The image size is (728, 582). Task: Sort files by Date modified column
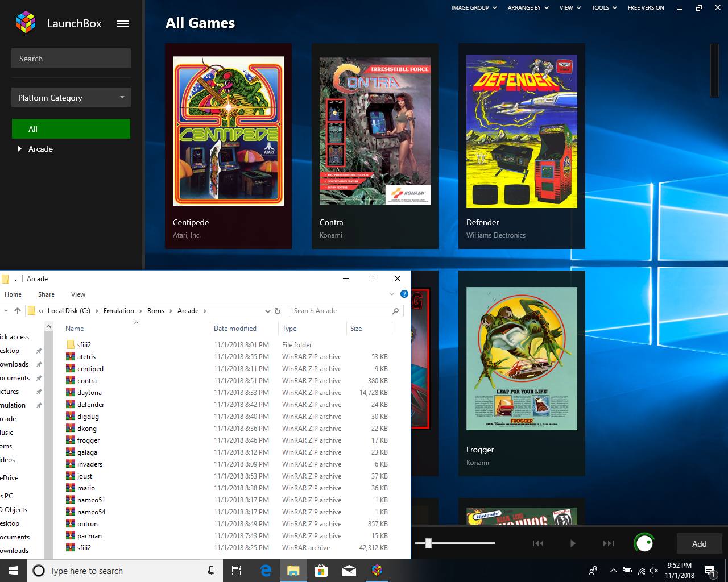click(244, 329)
